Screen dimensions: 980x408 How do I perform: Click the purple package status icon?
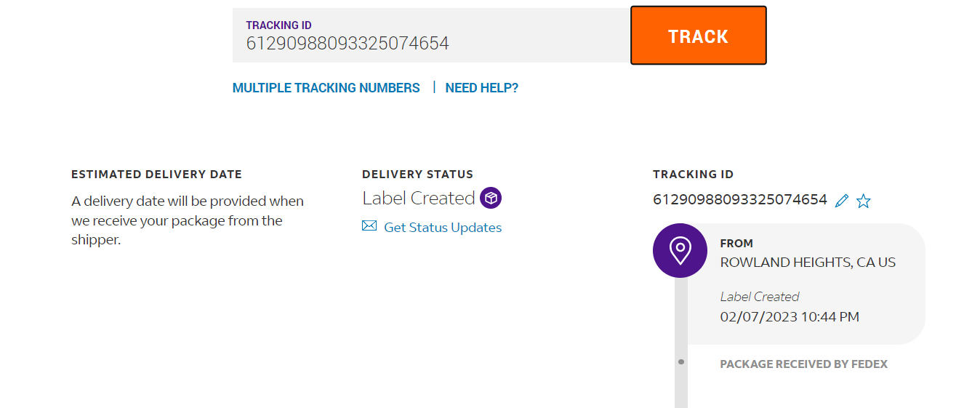coord(491,198)
